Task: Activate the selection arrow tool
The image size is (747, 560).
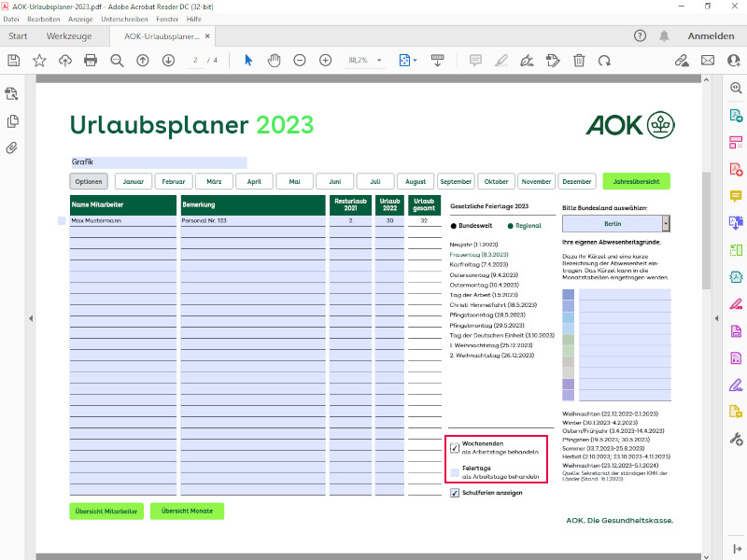Action: 248,61
